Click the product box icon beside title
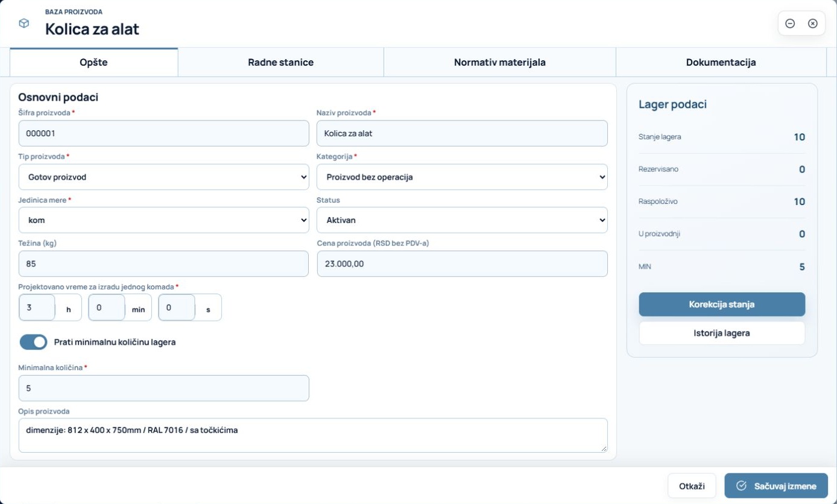Screen dimensions: 837x504 [x=24, y=24]
